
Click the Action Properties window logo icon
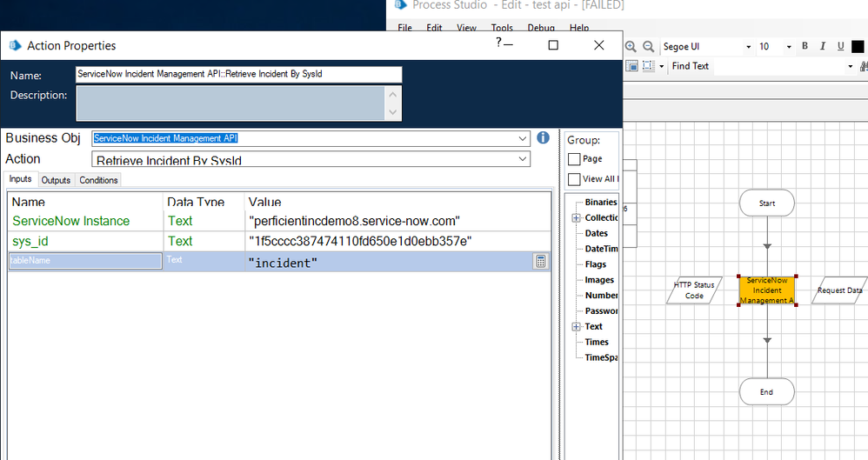coord(15,45)
